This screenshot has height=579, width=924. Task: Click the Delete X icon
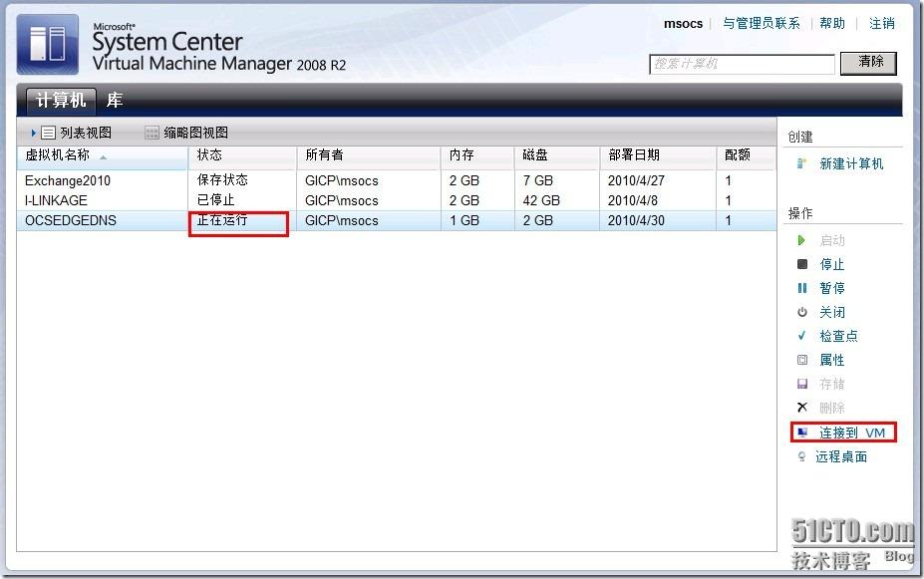tap(802, 407)
